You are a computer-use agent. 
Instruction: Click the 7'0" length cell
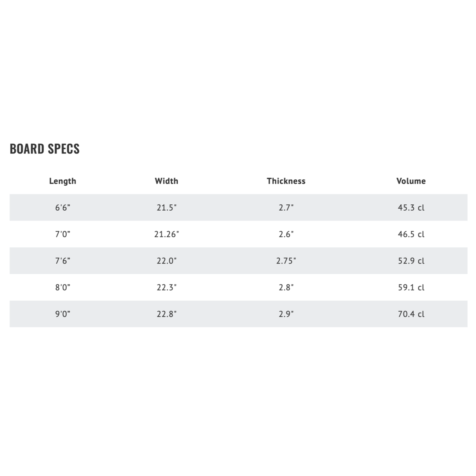pos(63,234)
